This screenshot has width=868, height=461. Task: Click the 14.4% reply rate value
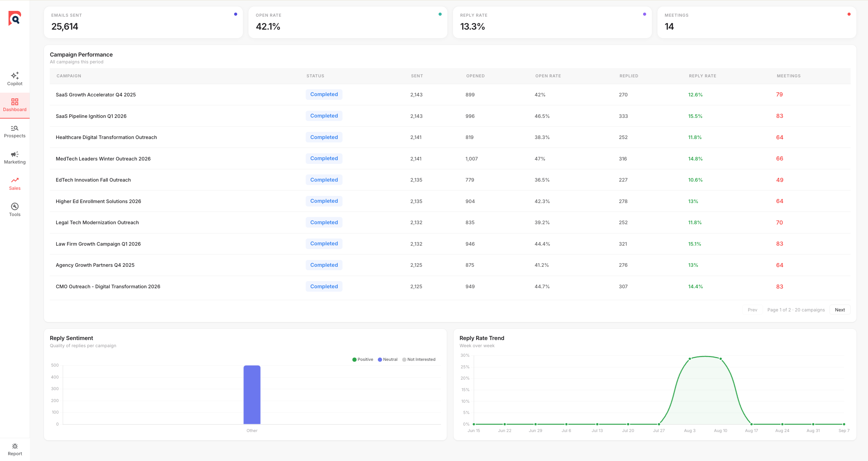(x=695, y=287)
